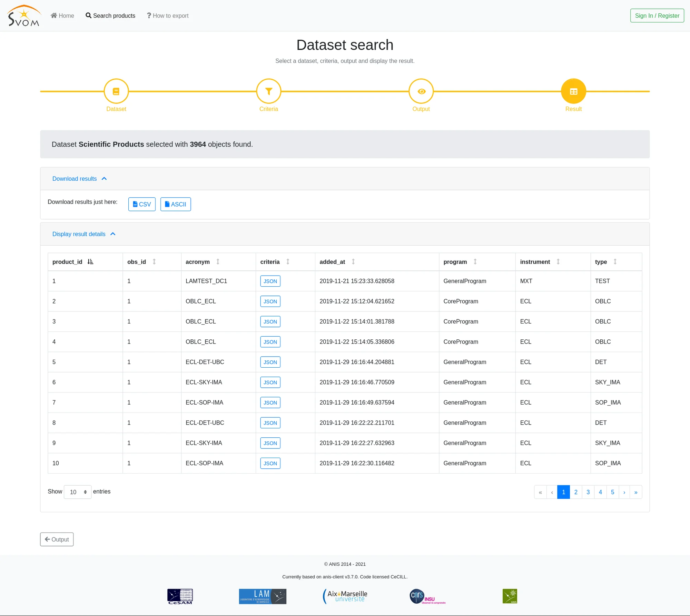Click the SVOM logo
Image resolution: width=690 pixels, height=616 pixels.
[x=24, y=16]
